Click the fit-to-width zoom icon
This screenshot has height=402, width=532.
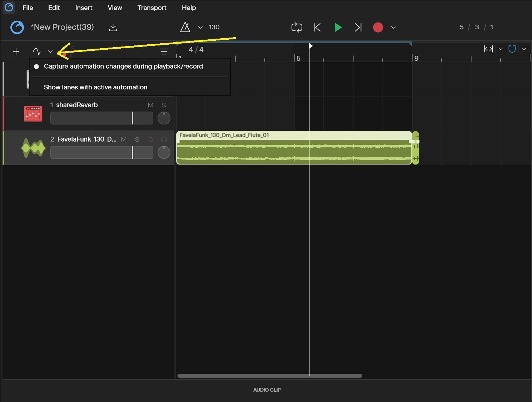[x=488, y=49]
